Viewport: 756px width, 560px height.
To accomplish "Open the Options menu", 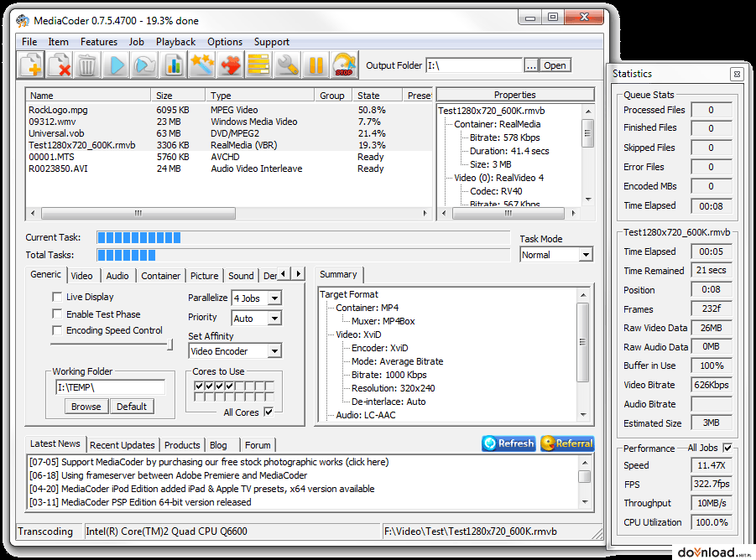I will pyautogui.click(x=225, y=42).
